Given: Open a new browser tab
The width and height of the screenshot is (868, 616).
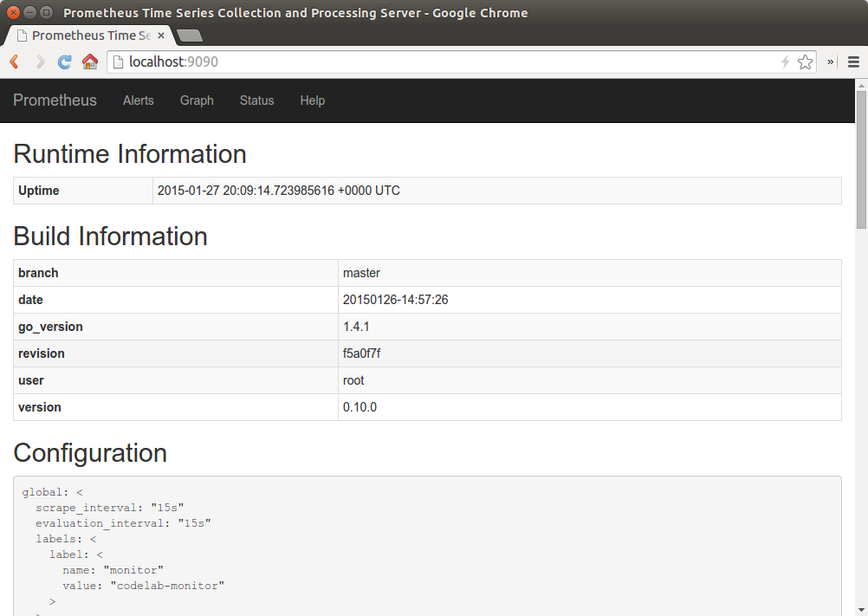Looking at the screenshot, I should coord(190,36).
